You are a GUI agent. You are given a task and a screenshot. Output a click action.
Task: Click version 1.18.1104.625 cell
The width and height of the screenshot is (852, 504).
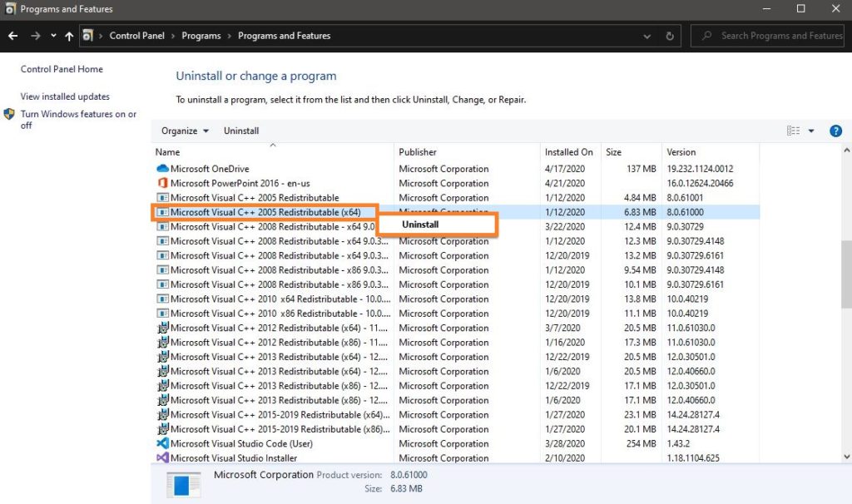tap(693, 457)
